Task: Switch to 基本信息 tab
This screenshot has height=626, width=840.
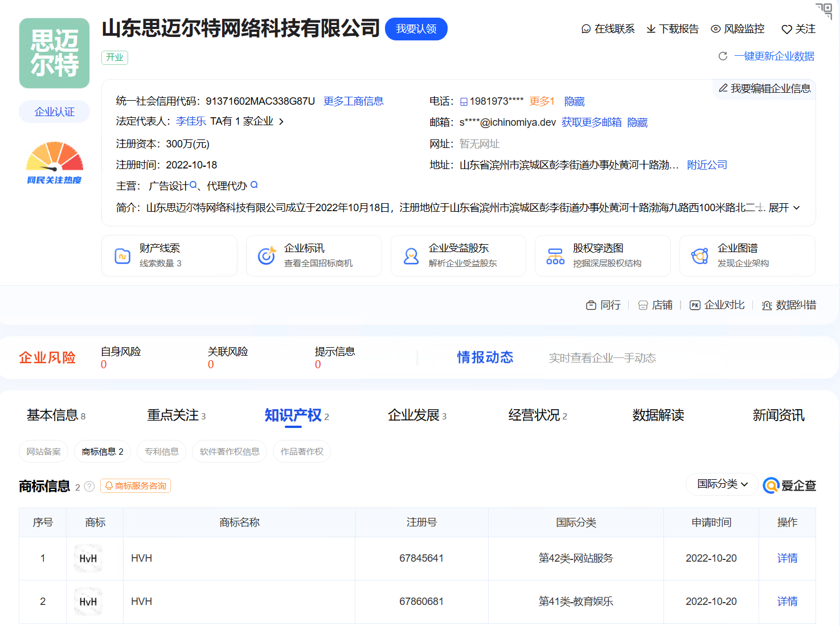Action: [56, 415]
